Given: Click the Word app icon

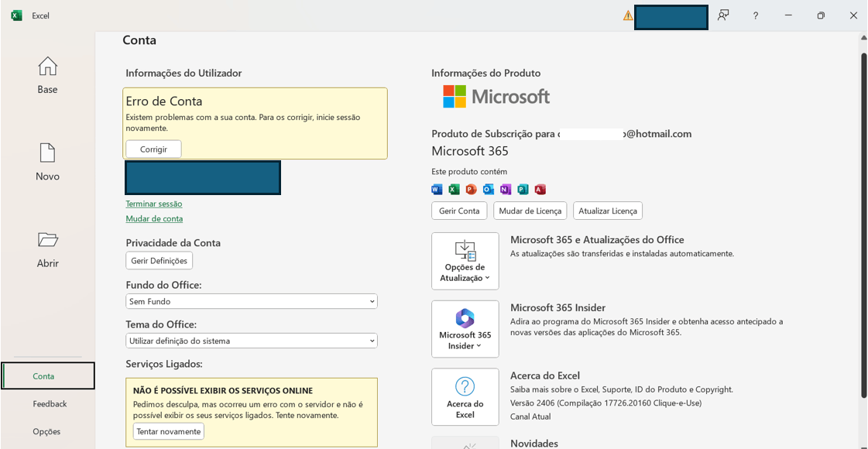Looking at the screenshot, I should point(437,190).
